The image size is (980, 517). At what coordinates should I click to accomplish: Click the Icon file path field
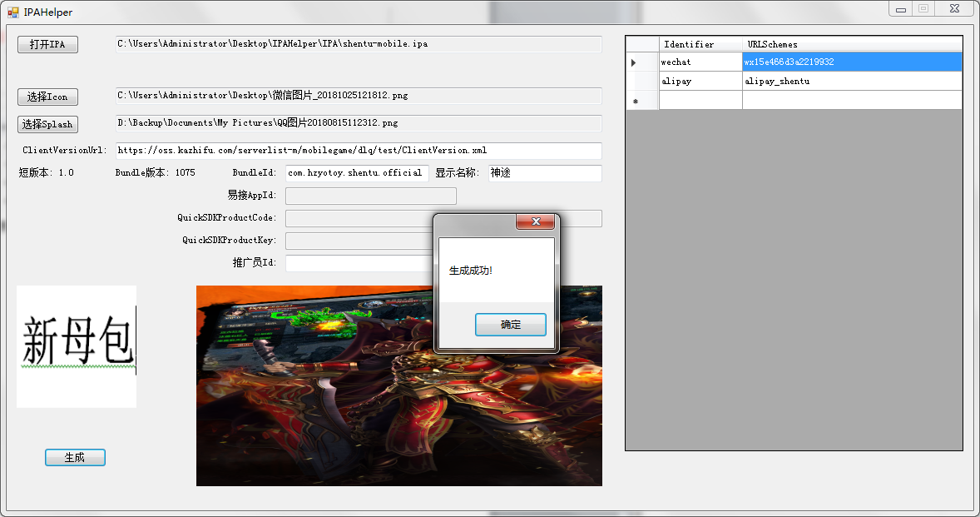[x=359, y=96]
